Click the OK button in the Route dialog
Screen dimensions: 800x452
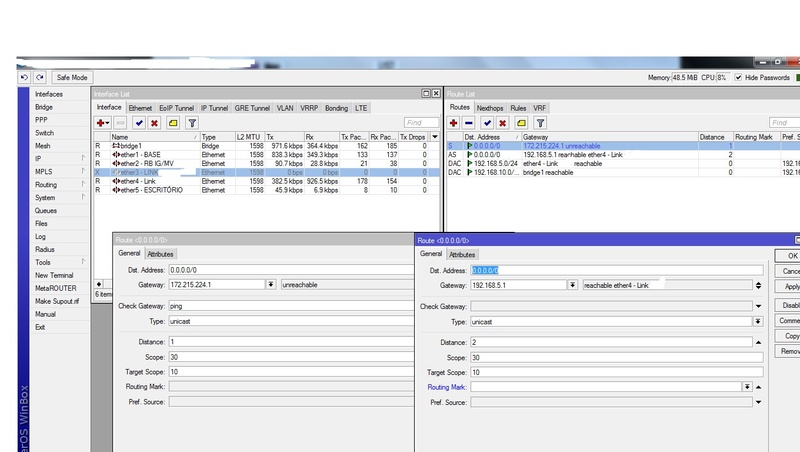point(790,255)
